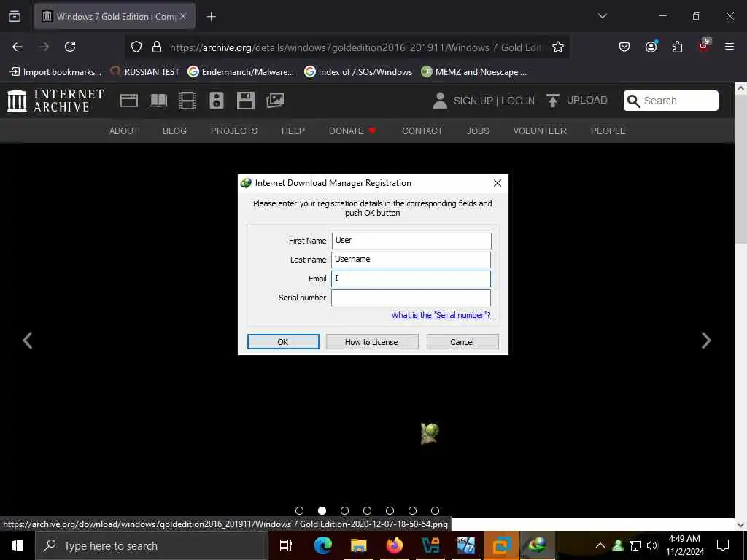Show previous carousel image

28,341
